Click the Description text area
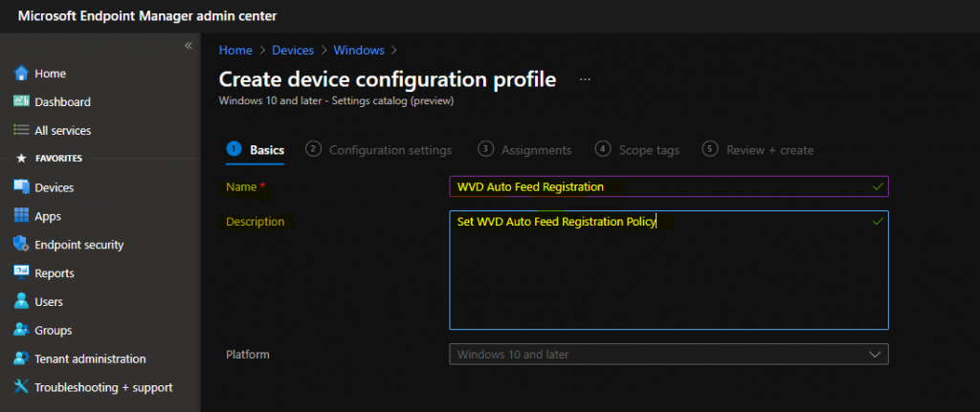This screenshot has height=412, width=980. 669,270
